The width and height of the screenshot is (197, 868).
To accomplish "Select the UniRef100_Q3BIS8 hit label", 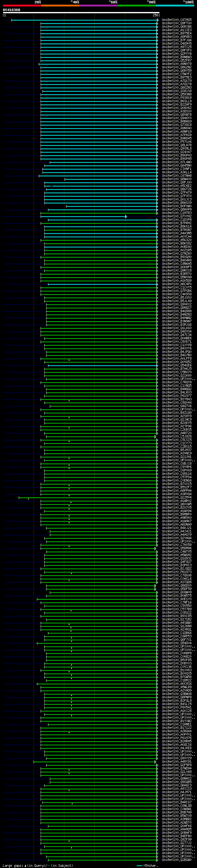I will (x=177, y=91).
